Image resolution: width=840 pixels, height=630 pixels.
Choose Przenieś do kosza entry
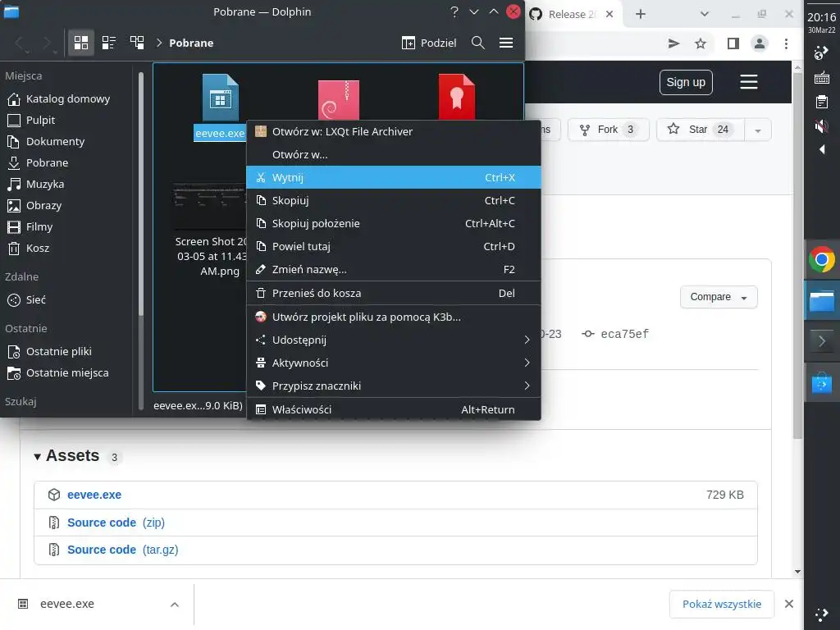point(393,293)
